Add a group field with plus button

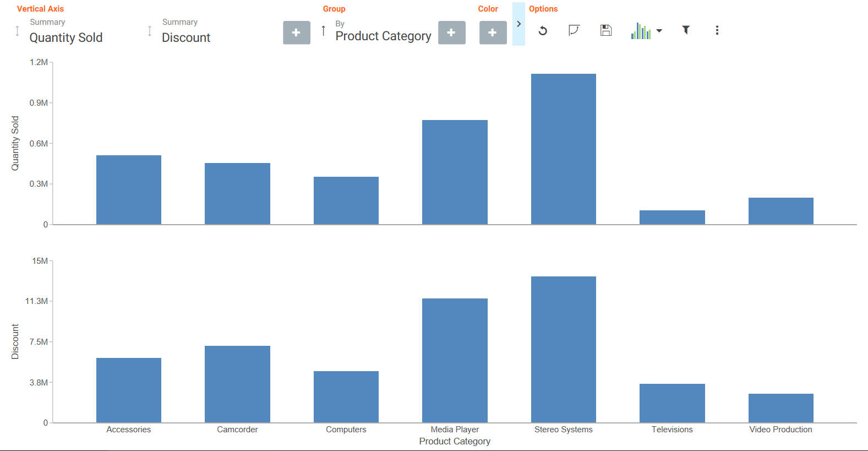coord(452,32)
